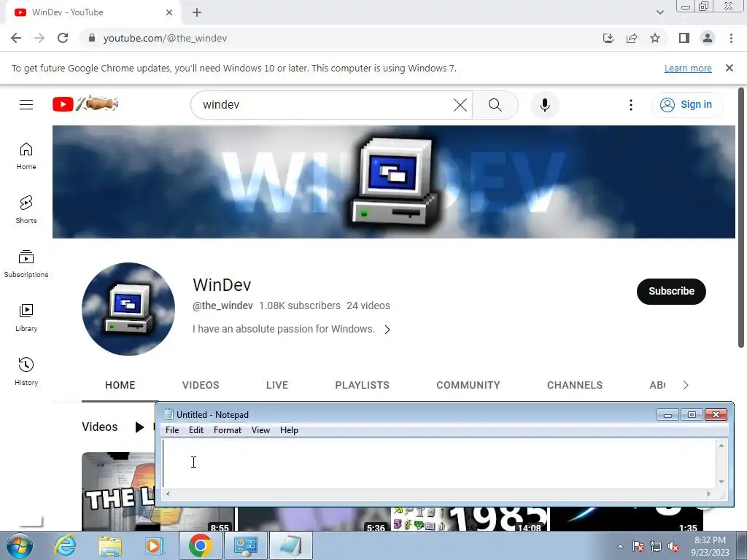Open Chrome three-dot menu
747x560 pixels.
tap(731, 38)
